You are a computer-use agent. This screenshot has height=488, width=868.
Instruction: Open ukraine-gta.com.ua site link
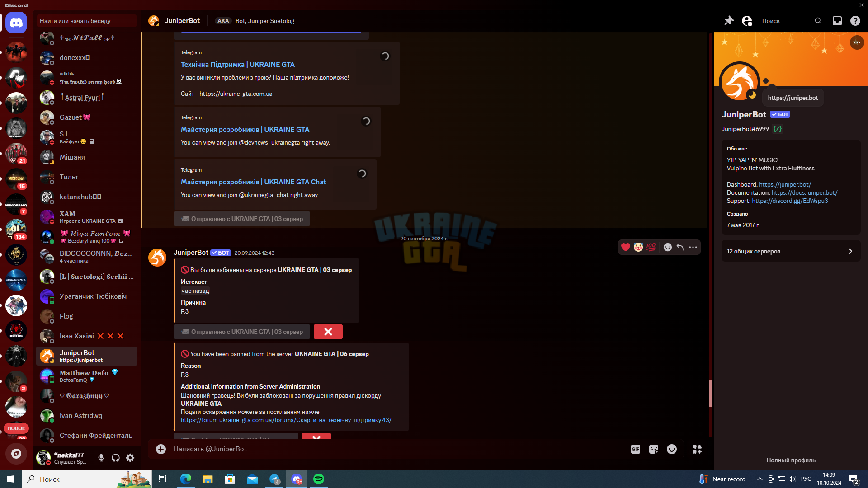coord(236,94)
